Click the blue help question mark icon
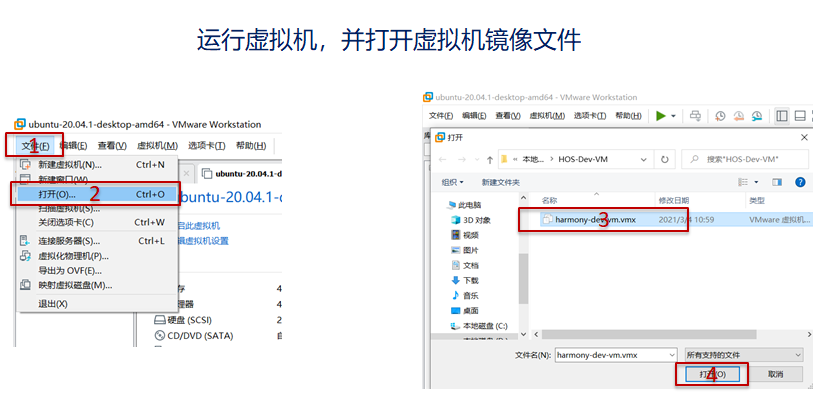The image size is (813, 409). [x=801, y=182]
